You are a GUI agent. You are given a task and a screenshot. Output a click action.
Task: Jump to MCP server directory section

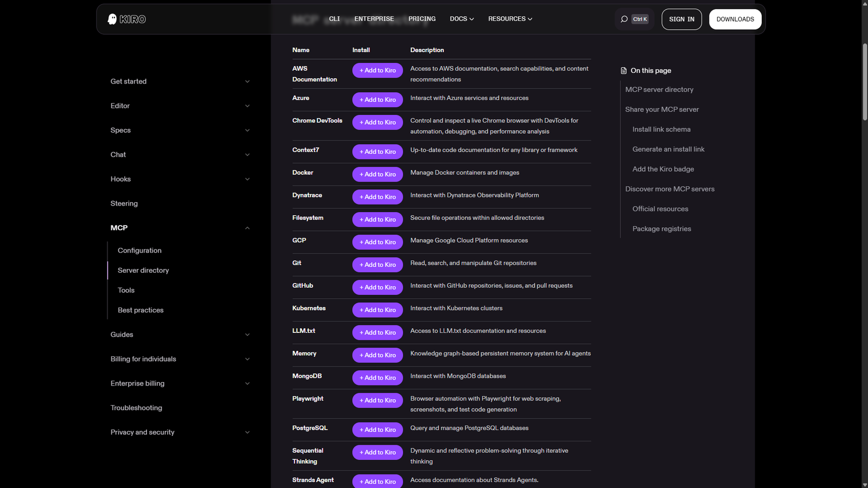659,89
